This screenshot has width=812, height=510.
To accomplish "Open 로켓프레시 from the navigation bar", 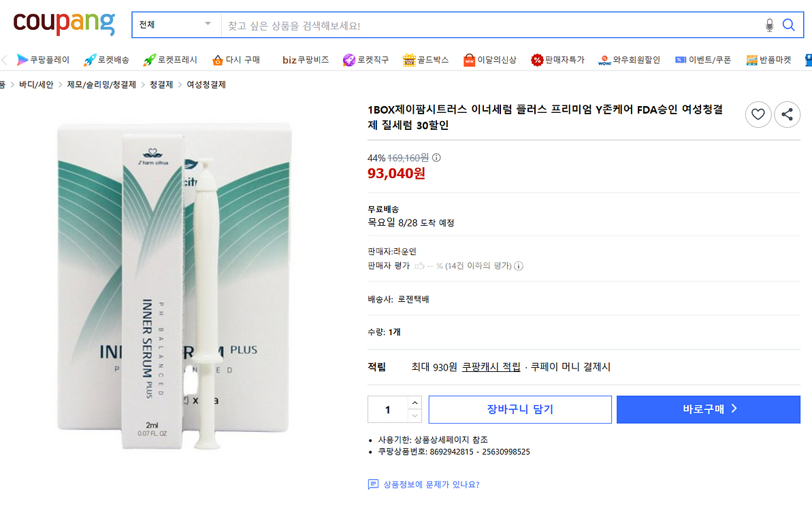I will (x=170, y=60).
